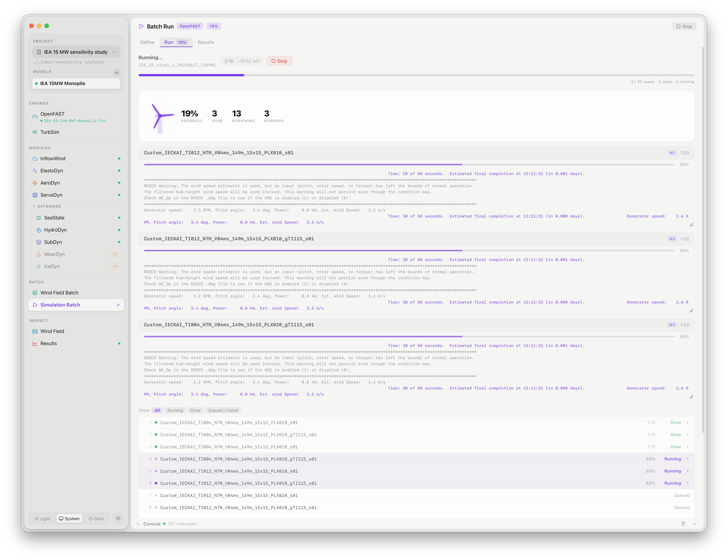
Task: Open case 4 running row details
Action: (x=416, y=459)
